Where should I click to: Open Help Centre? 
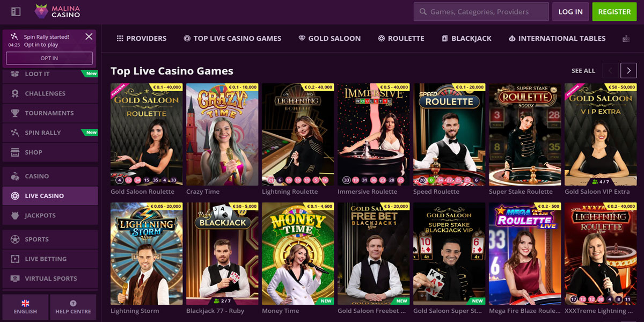pos(73,307)
